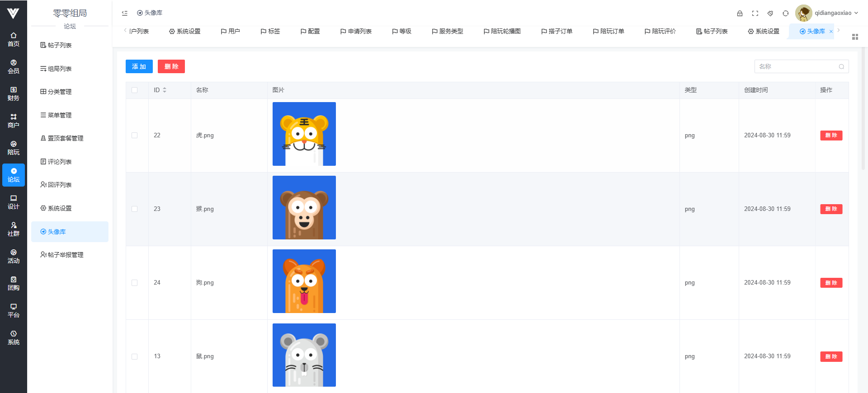The image size is (868, 393).
Task: Open the tab grid menu icon
Action: [x=855, y=37]
